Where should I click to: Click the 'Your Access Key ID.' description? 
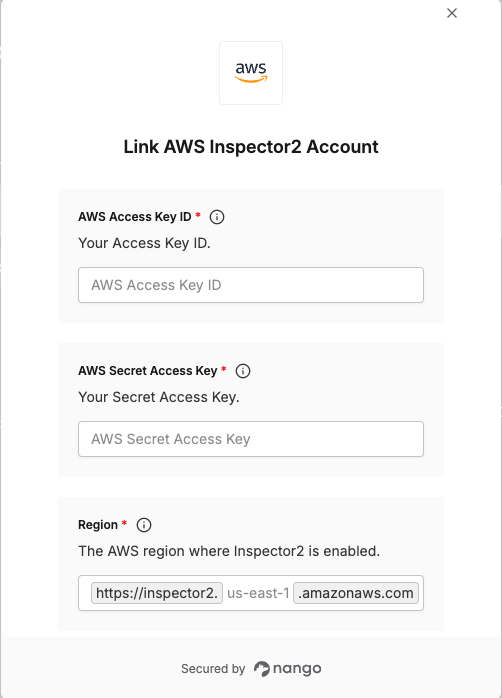144,243
